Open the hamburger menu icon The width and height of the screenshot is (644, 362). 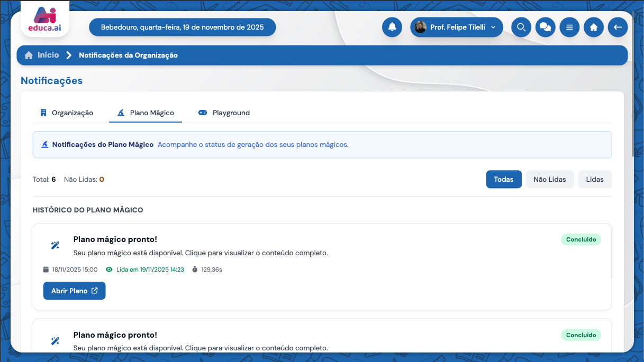click(x=569, y=27)
